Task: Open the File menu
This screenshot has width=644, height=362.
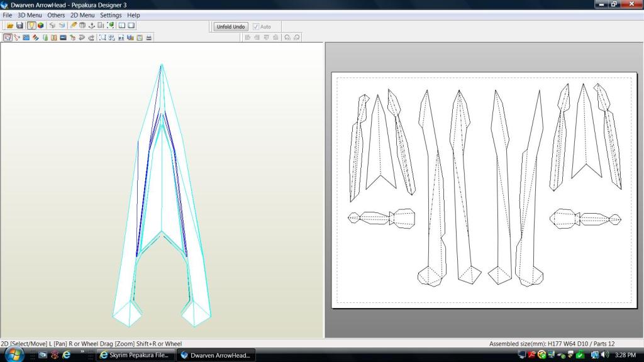Action: 8,15
